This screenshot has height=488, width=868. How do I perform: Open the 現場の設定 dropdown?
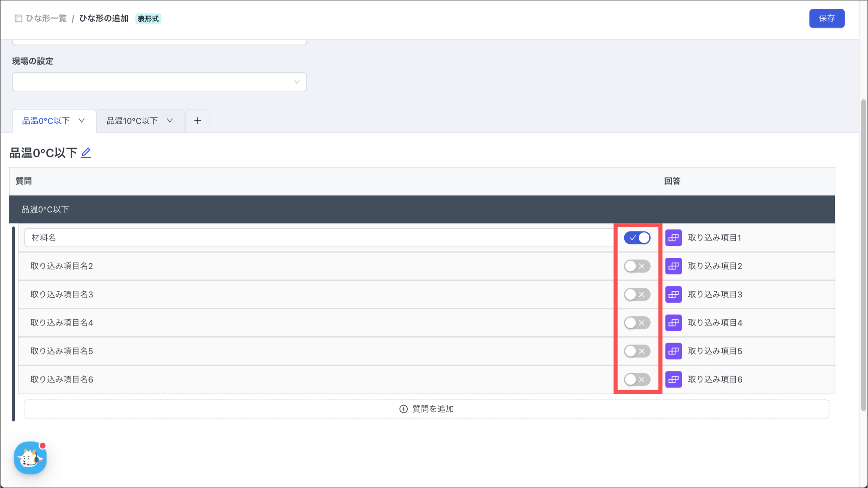tap(159, 82)
